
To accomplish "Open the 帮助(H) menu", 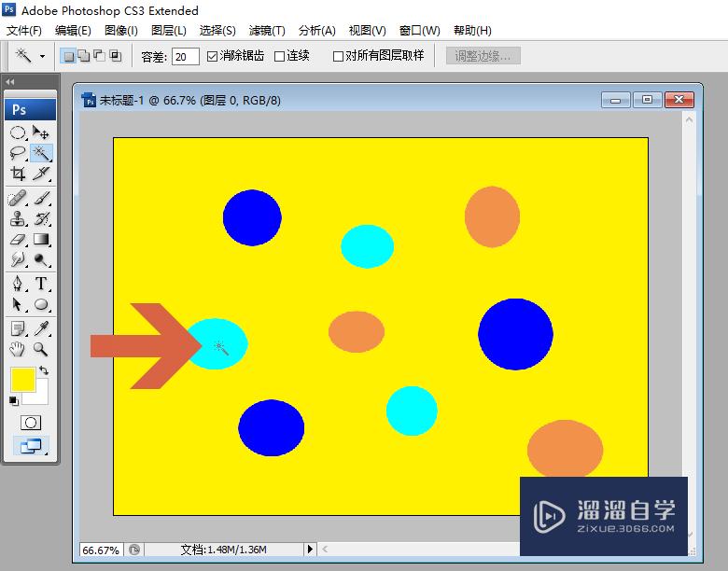I will 472,31.
